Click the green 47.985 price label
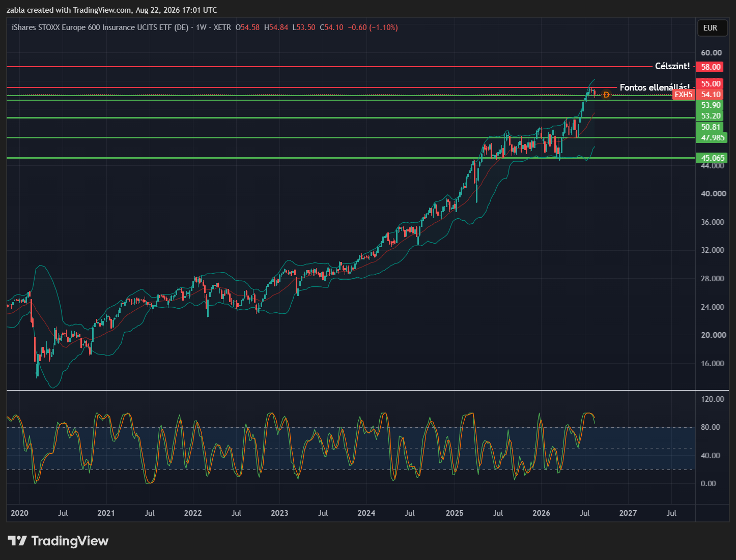The width and height of the screenshot is (736, 560). pyautogui.click(x=713, y=138)
